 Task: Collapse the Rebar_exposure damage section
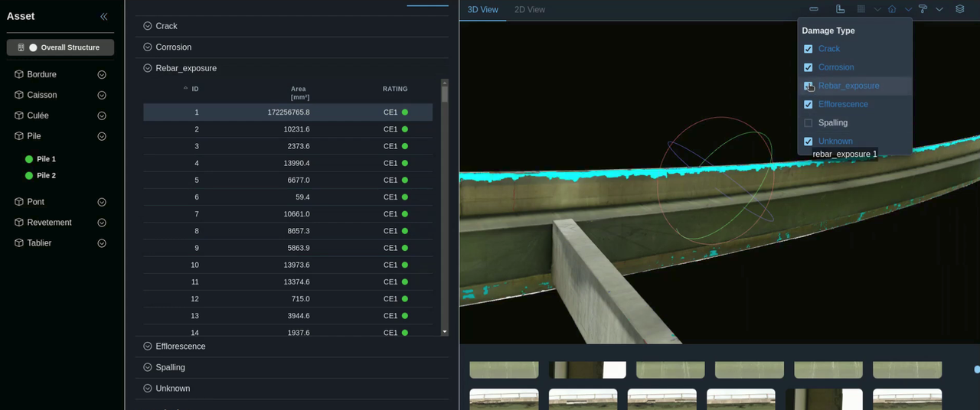click(x=148, y=68)
